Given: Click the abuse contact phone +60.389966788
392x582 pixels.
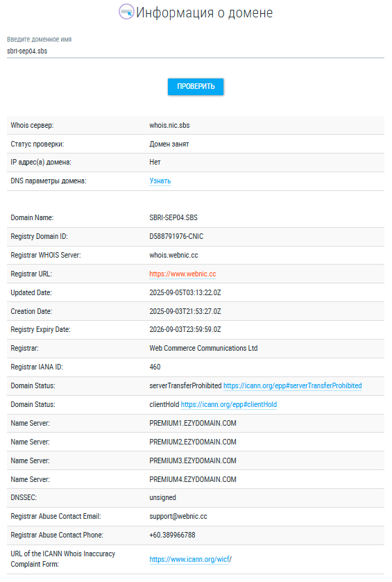Looking at the screenshot, I should coord(173,535).
